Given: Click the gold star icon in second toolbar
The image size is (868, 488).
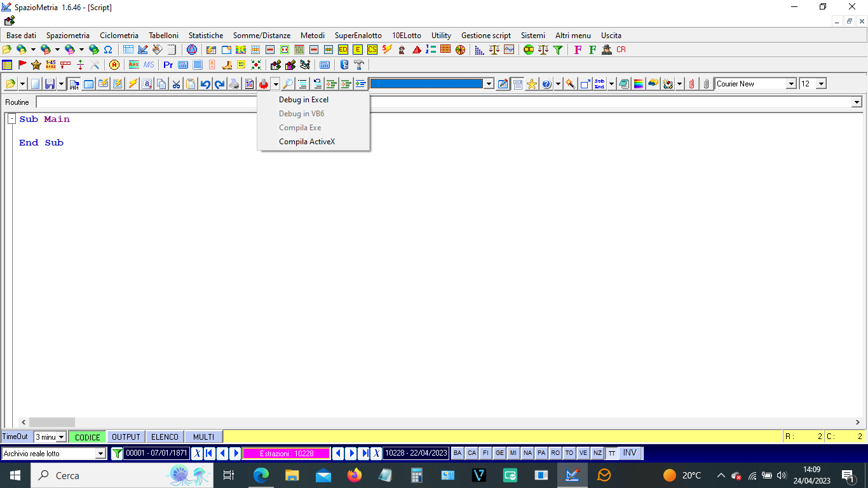Looking at the screenshot, I should click(x=36, y=65).
